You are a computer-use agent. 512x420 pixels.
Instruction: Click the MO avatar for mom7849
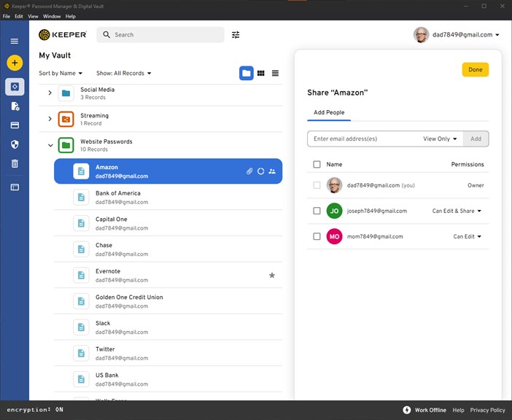tap(334, 236)
